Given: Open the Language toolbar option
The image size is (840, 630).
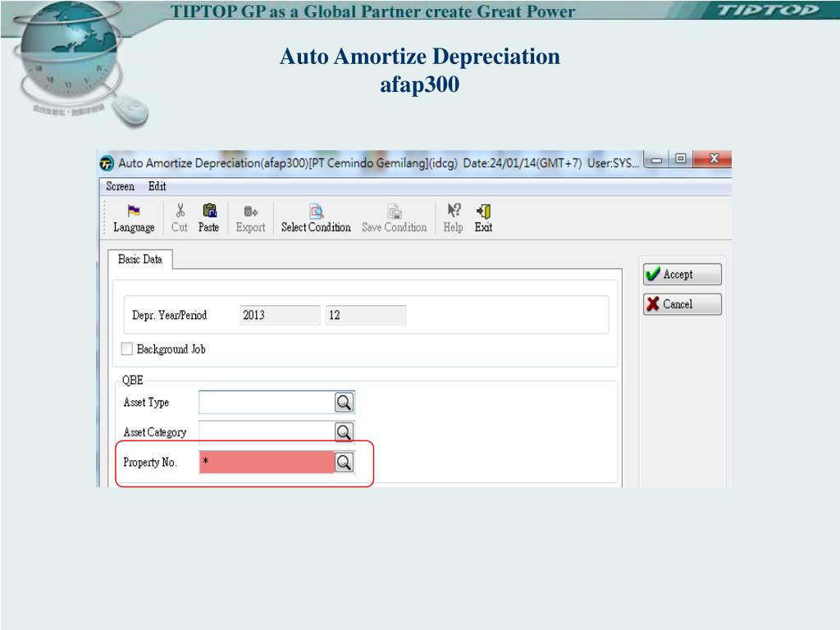Looking at the screenshot, I should coord(134,218).
